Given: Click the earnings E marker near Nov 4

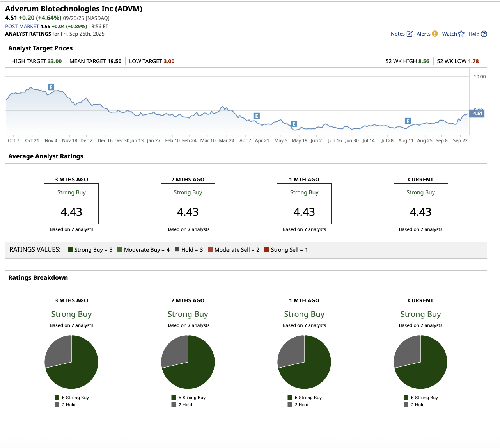Looking at the screenshot, I should point(51,87).
